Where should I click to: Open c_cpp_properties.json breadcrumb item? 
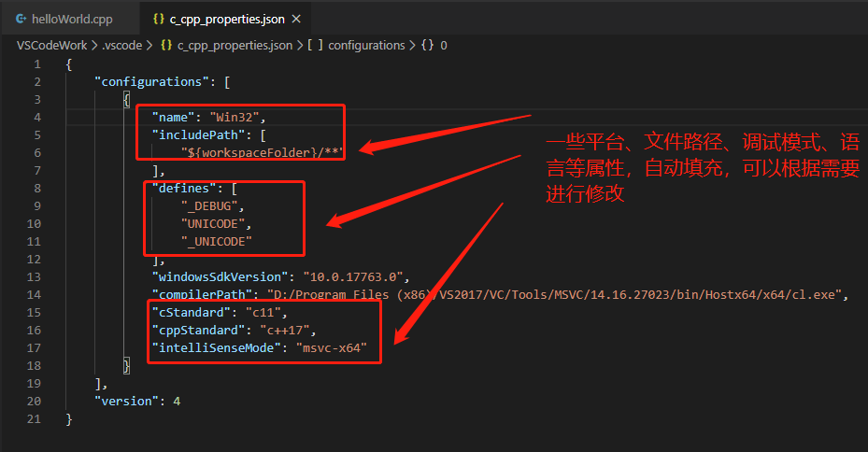coord(235,46)
